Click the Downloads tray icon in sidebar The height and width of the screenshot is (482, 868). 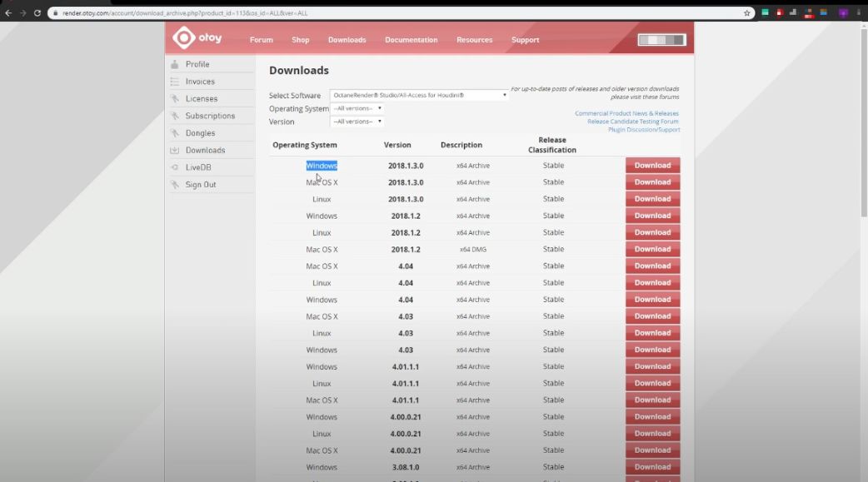tap(175, 151)
